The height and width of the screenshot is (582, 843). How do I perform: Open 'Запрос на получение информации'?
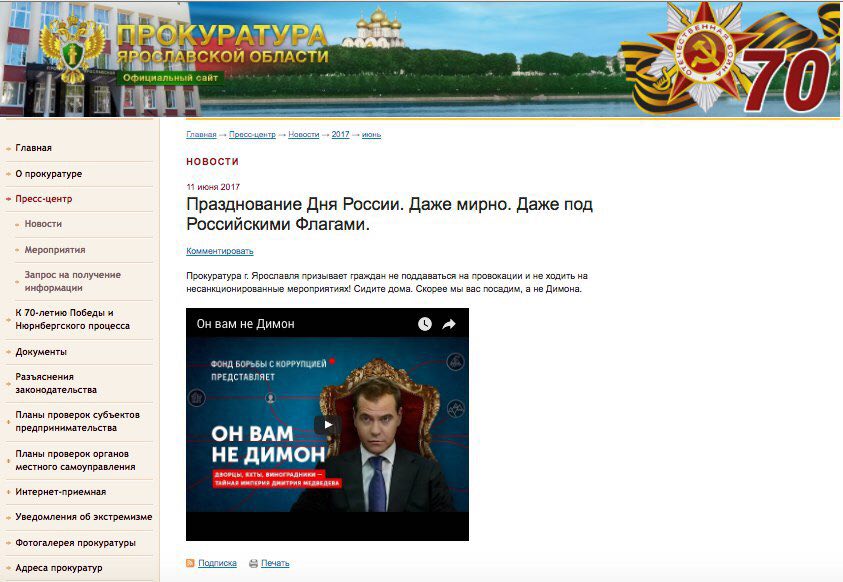(x=73, y=281)
